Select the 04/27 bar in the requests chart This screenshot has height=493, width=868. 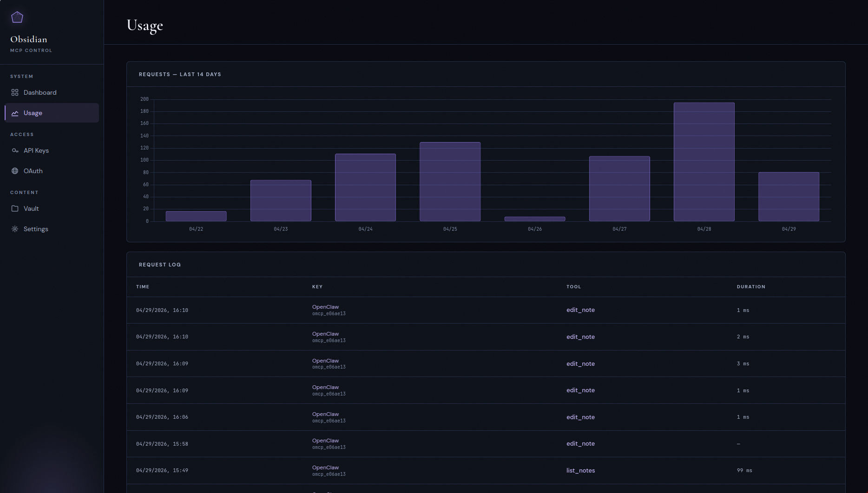click(619, 188)
